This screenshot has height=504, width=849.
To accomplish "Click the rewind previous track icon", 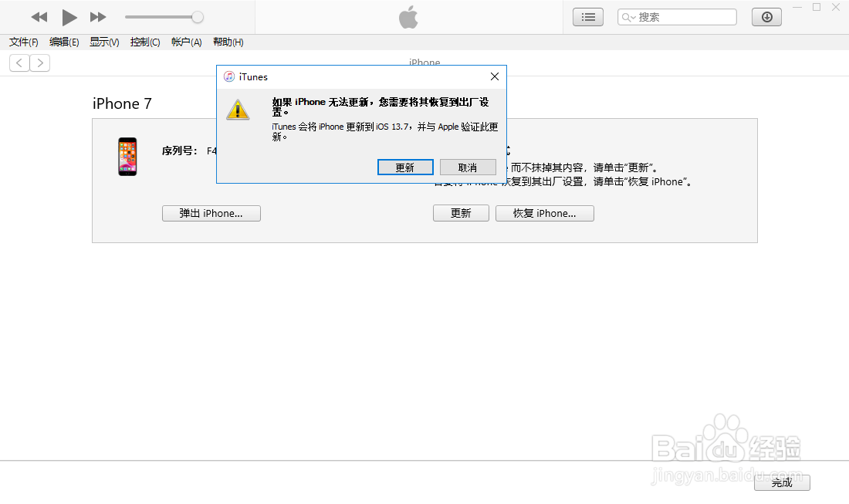I will point(39,17).
